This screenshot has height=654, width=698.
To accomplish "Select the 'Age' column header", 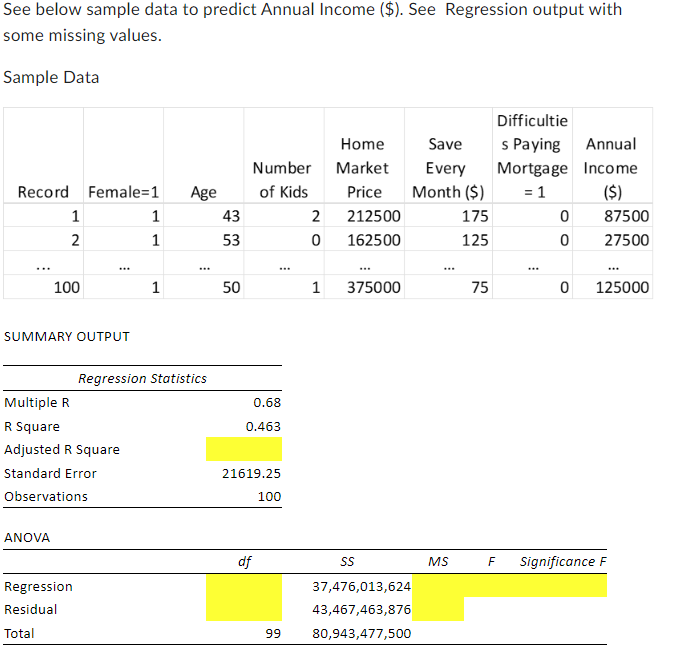I will coord(203,192).
